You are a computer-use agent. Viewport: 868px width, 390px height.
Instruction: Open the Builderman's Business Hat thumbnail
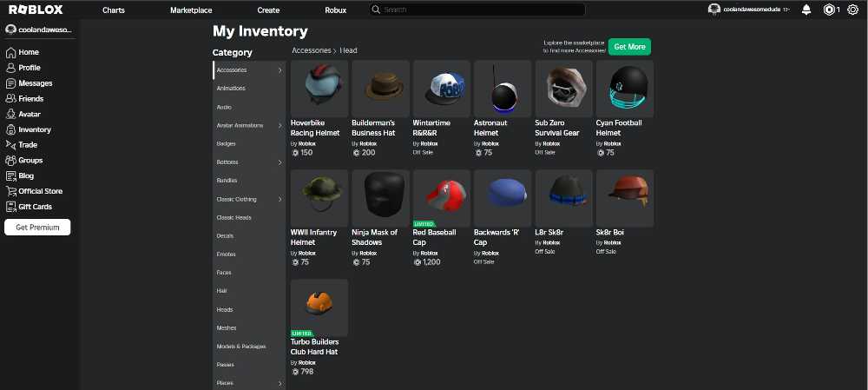pos(381,89)
